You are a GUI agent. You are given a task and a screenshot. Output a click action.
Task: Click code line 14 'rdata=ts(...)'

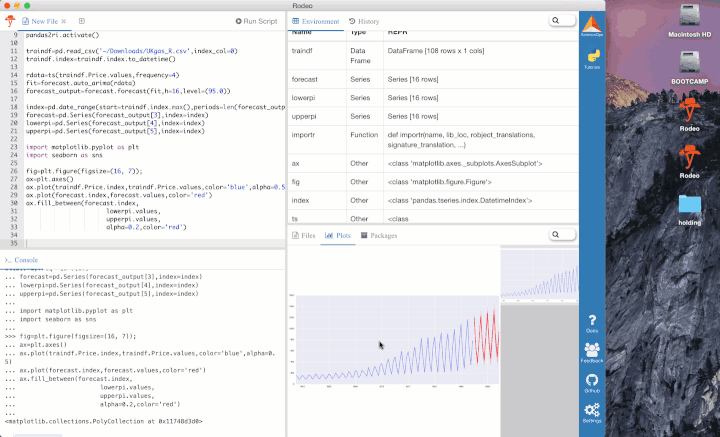pos(102,75)
